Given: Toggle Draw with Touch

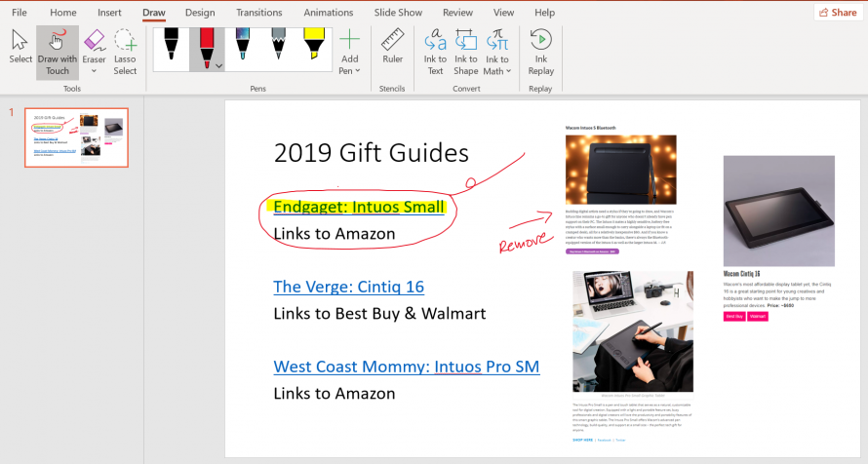Looking at the screenshot, I should 57,53.
